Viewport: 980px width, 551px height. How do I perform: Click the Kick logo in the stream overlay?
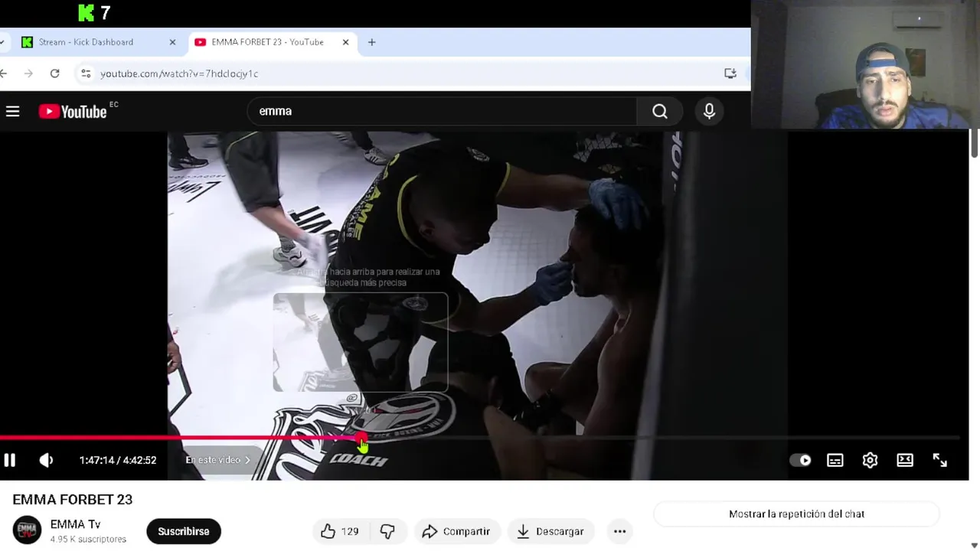[x=87, y=12]
